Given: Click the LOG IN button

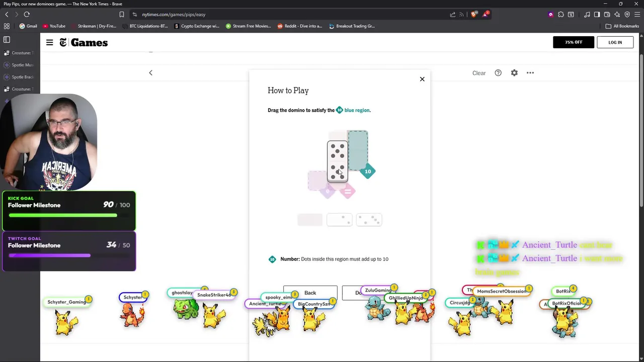Looking at the screenshot, I should tap(615, 42).
